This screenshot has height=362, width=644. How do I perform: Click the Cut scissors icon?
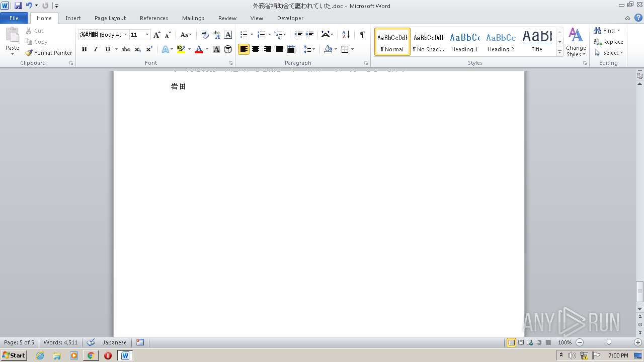coord(29,31)
